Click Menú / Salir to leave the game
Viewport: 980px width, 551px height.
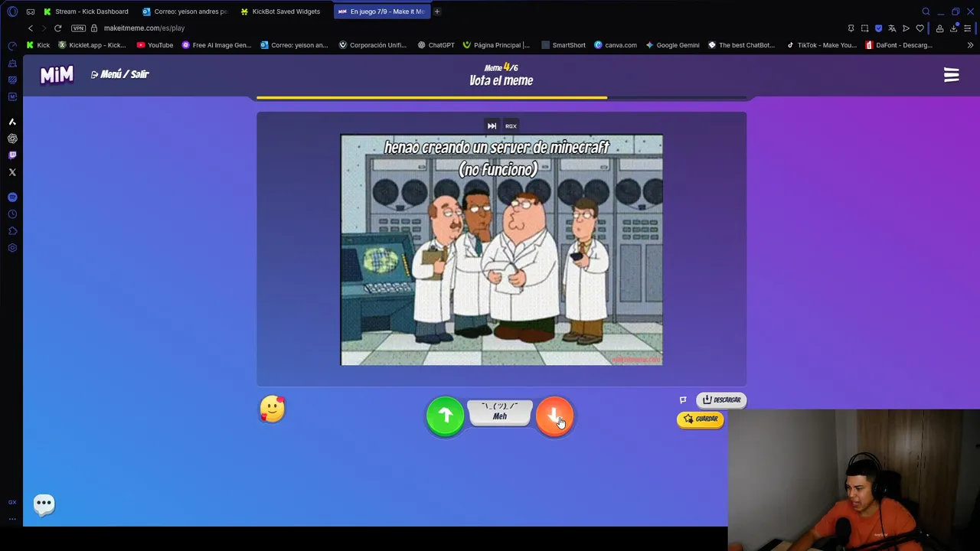click(119, 74)
